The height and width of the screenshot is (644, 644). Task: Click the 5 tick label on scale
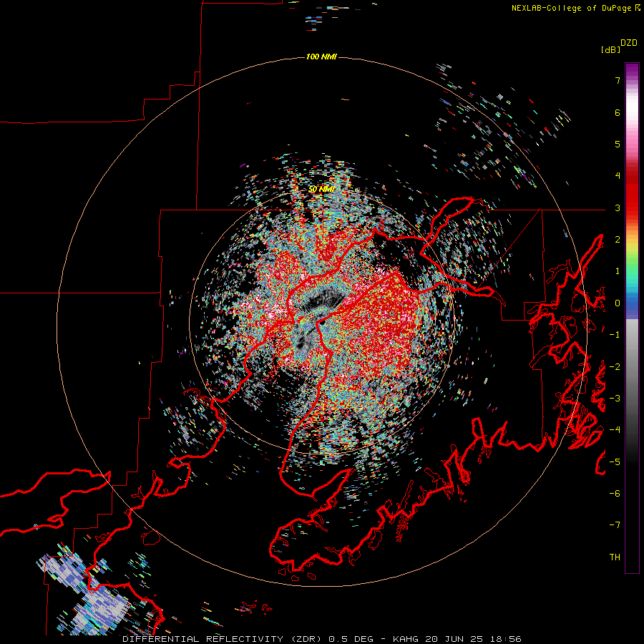point(618,144)
